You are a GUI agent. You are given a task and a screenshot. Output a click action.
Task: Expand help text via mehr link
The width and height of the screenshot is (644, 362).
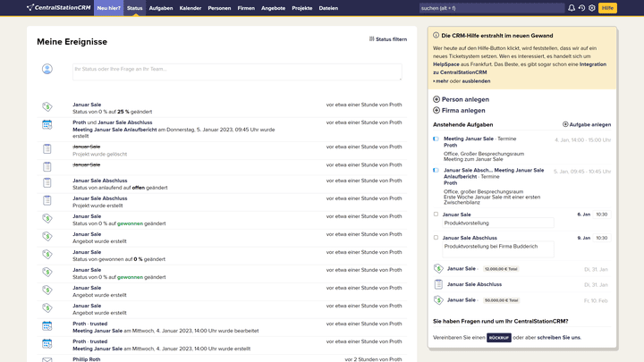(442, 80)
